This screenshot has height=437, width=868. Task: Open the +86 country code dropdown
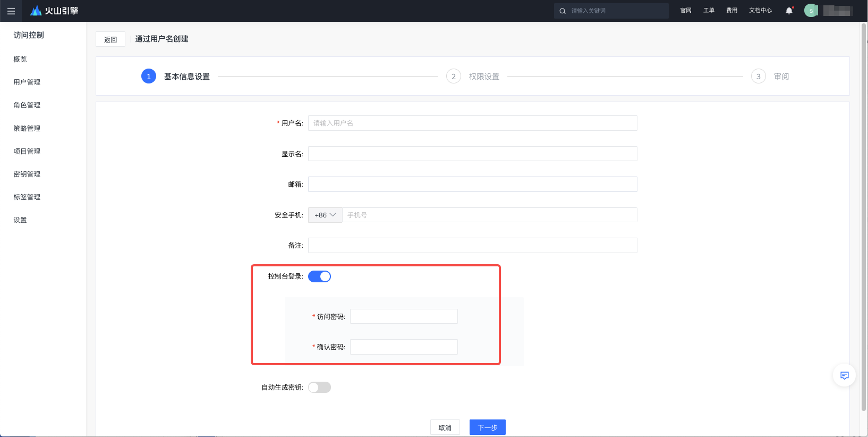tap(325, 215)
